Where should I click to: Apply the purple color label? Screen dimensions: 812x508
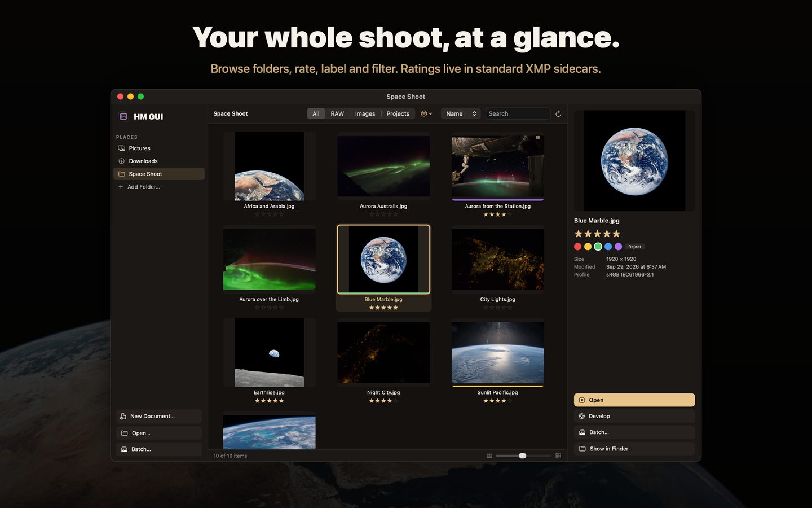click(x=618, y=247)
